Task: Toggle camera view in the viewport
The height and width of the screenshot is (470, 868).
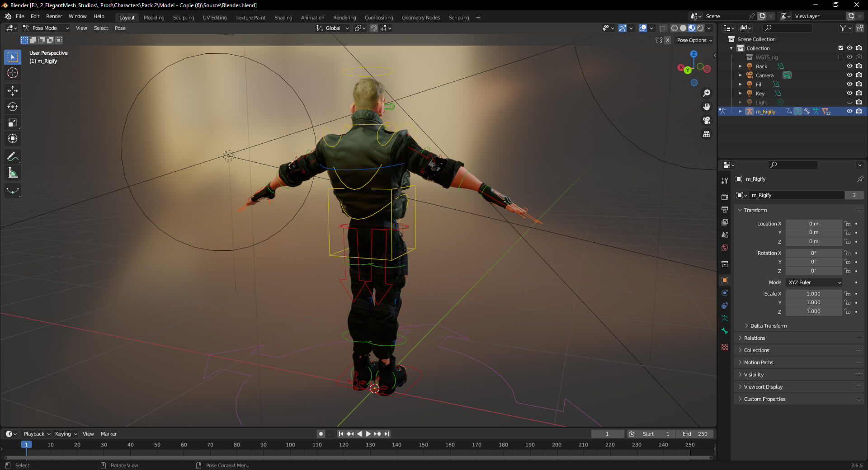Action: point(706,120)
